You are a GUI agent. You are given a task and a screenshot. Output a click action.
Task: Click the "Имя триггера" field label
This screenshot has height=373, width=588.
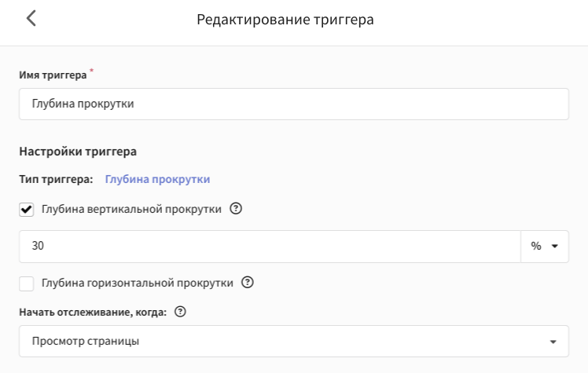[53, 75]
